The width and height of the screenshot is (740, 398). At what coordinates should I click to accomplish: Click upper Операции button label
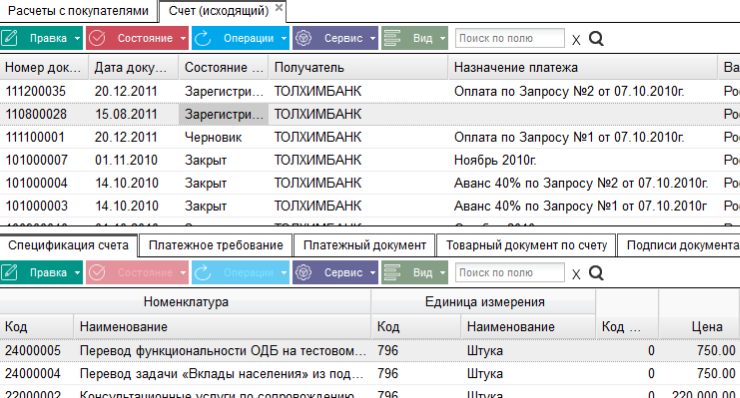pyautogui.click(x=248, y=38)
